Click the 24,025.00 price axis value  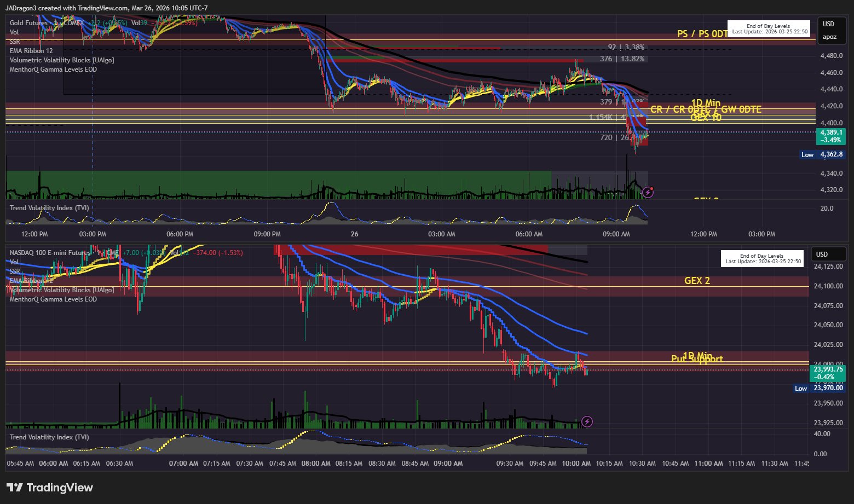coord(828,344)
